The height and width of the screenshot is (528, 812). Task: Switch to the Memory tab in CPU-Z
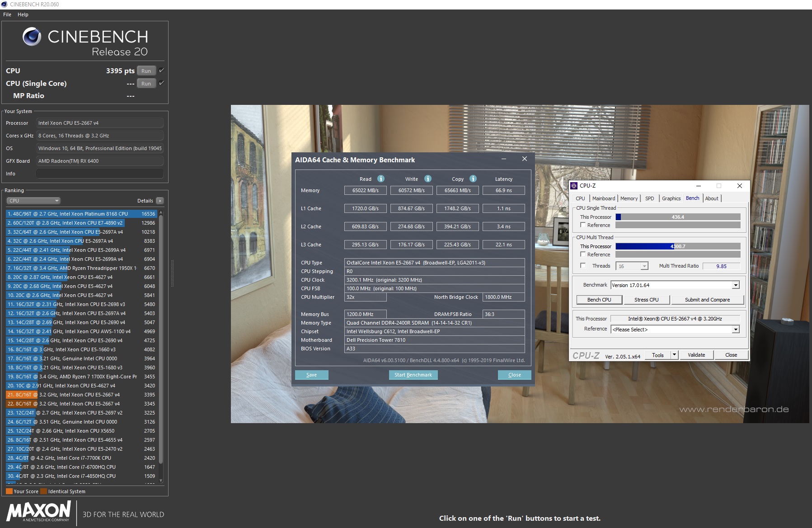pyautogui.click(x=629, y=198)
